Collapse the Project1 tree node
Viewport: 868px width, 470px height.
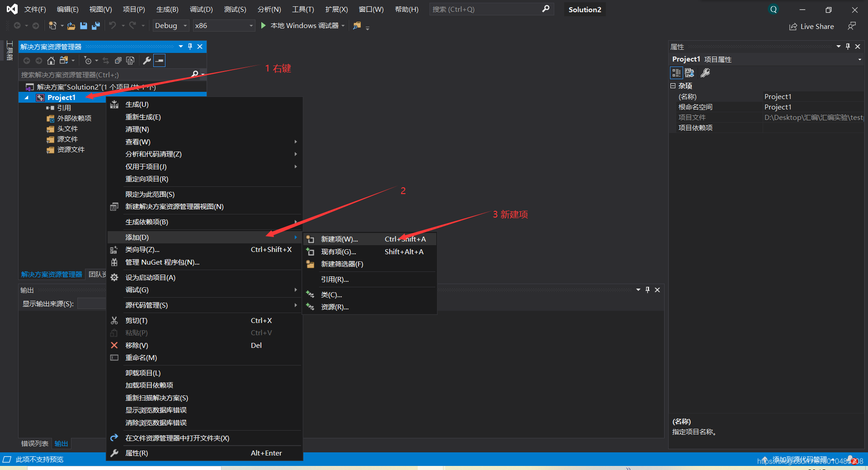click(x=26, y=98)
